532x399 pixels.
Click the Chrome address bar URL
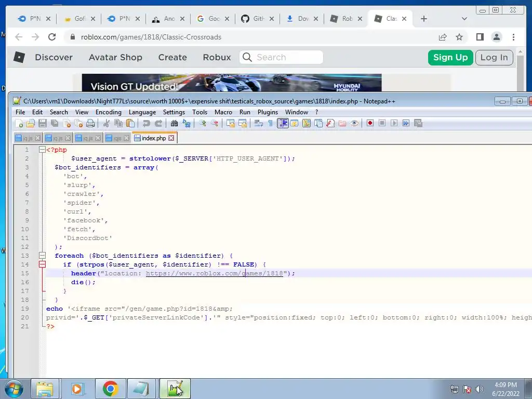[151, 37]
